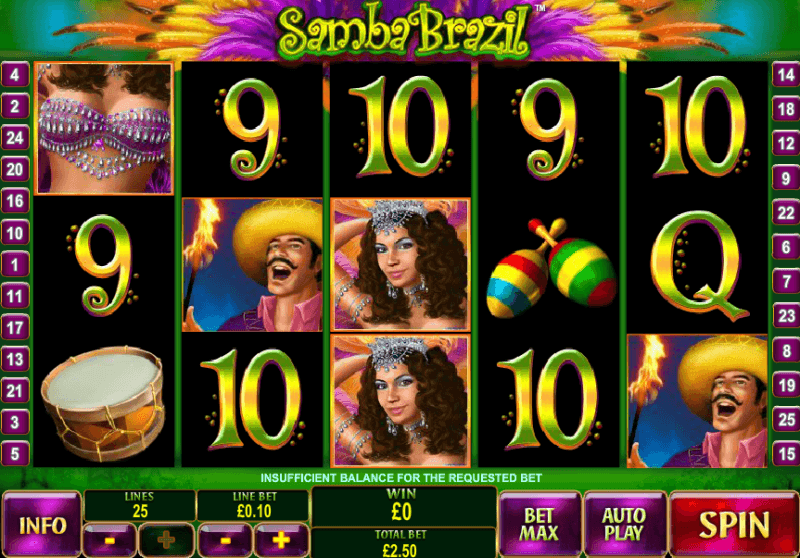Start AUTO PLAY mode

tap(625, 524)
